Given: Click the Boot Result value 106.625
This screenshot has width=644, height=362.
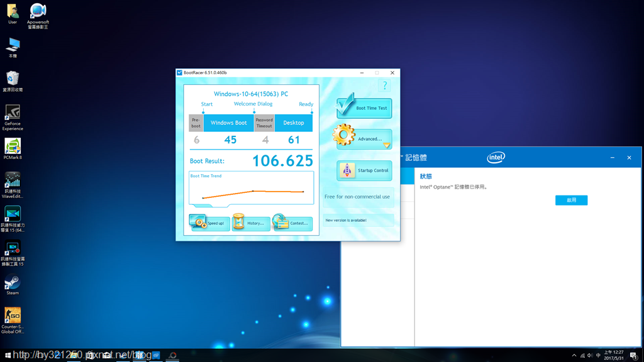Looking at the screenshot, I should coord(282,161).
